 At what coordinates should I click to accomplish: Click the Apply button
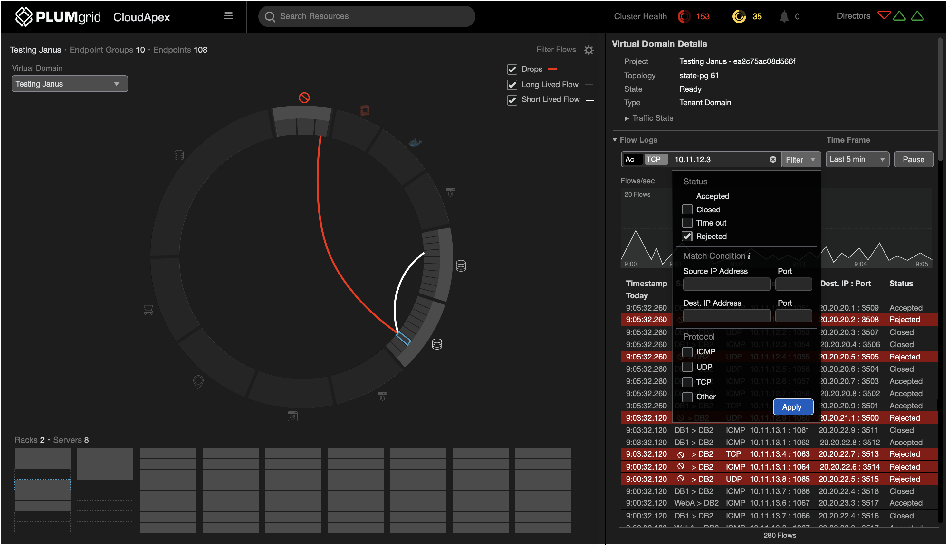pyautogui.click(x=792, y=407)
